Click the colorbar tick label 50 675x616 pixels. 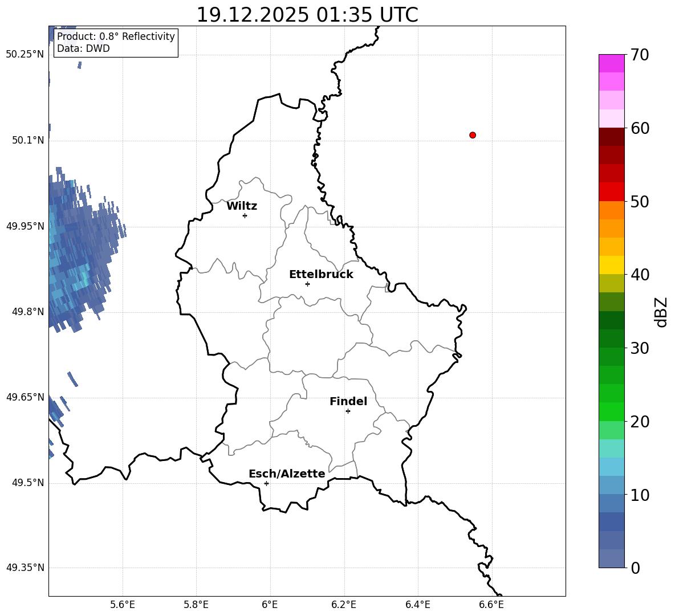640,201
